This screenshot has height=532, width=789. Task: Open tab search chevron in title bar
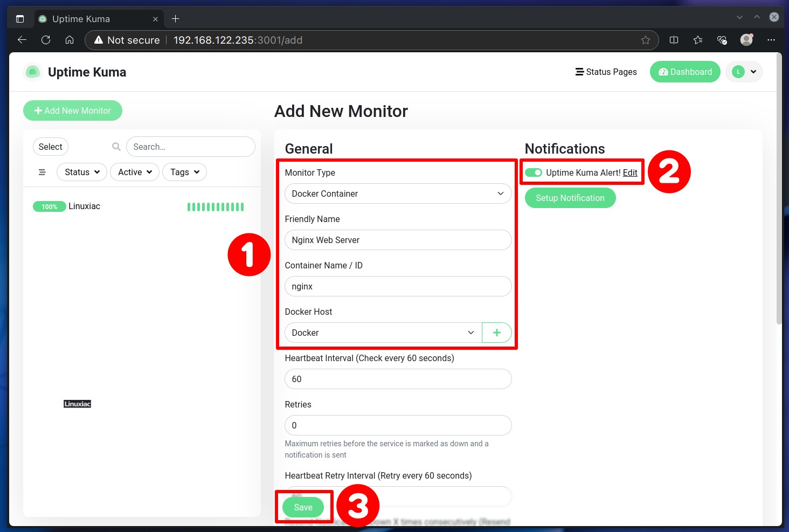click(739, 17)
